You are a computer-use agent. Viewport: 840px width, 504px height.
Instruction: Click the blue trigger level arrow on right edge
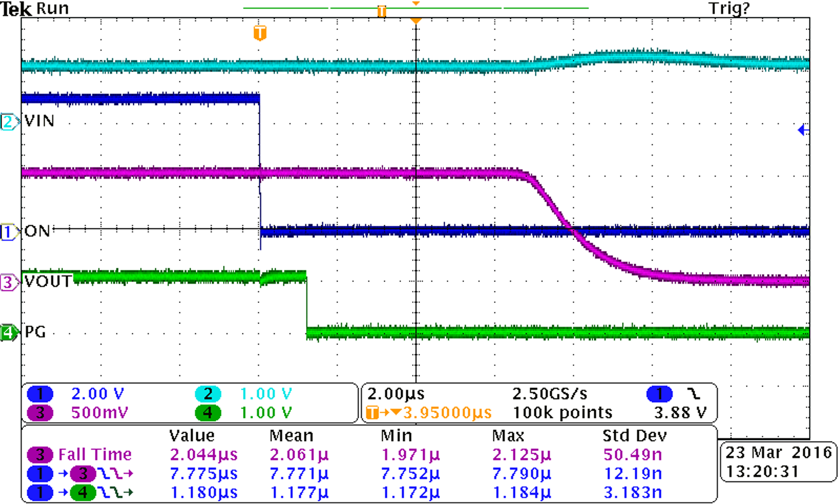tap(802, 131)
